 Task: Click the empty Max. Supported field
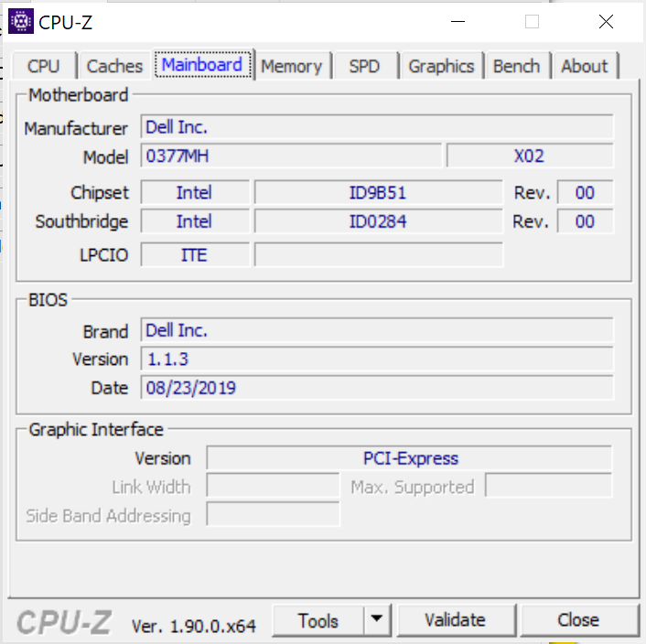pyautogui.click(x=549, y=486)
